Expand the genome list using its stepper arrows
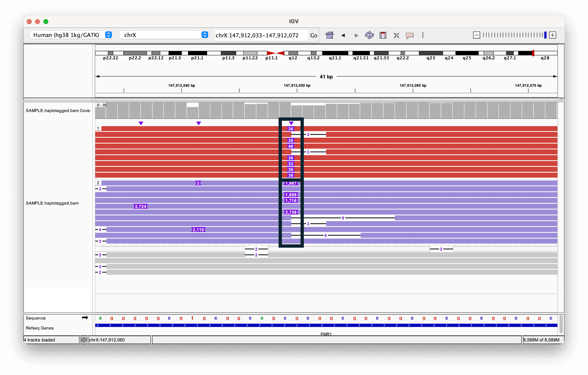Viewport: 588px width, 375px height. pos(108,35)
